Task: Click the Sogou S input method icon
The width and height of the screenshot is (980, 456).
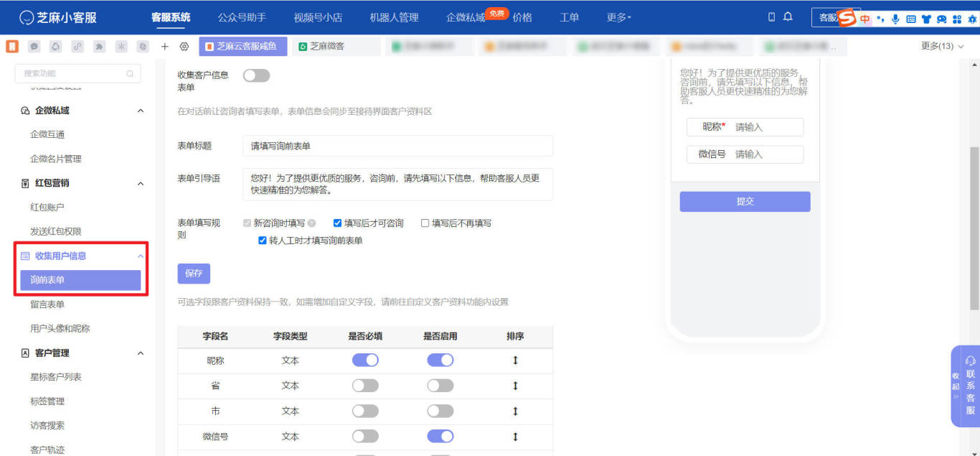Action: click(x=847, y=18)
